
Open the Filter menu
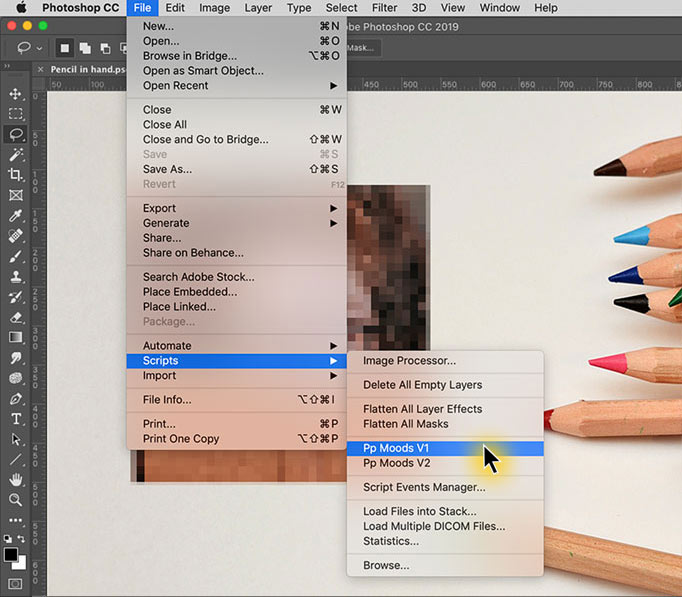384,8
